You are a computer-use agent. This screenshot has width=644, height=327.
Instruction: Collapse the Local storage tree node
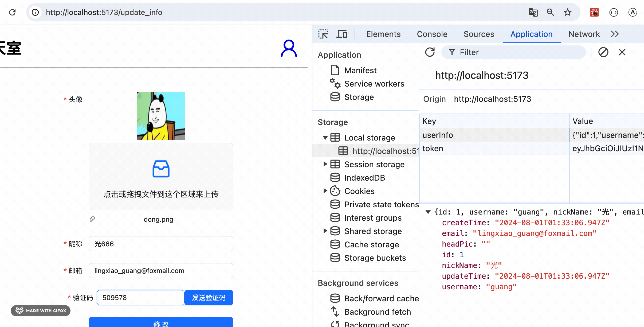tap(325, 138)
